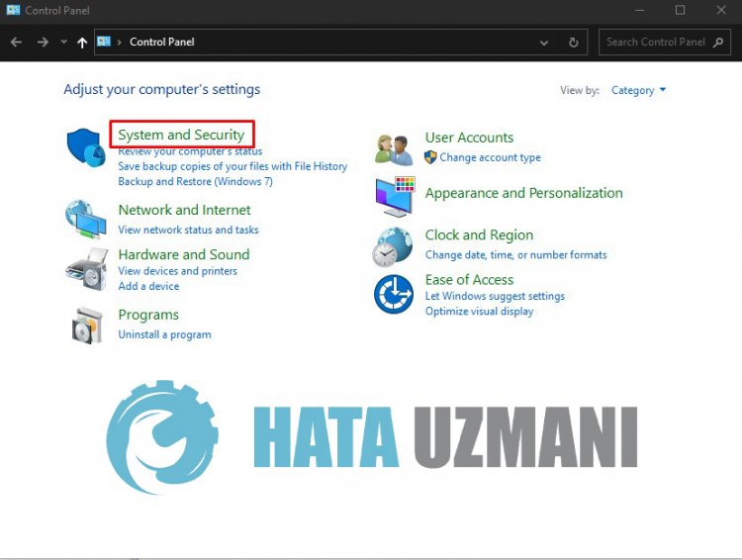Viewport: 742px width, 560px height.
Task: Open Uninstall a program link
Action: pyautogui.click(x=164, y=334)
